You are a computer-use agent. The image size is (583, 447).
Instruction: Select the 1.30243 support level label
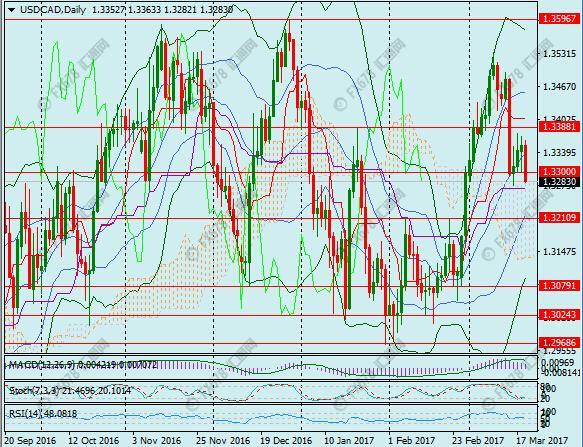click(x=560, y=315)
